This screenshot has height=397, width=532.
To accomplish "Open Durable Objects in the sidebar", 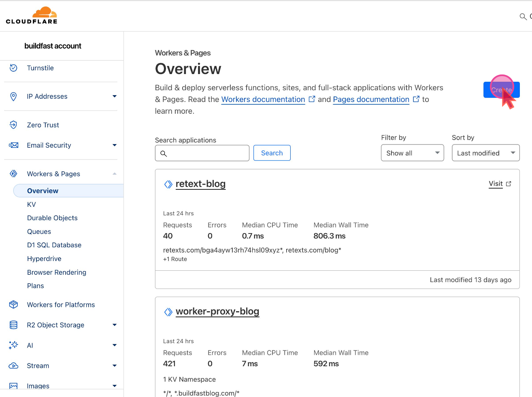I will tap(52, 218).
